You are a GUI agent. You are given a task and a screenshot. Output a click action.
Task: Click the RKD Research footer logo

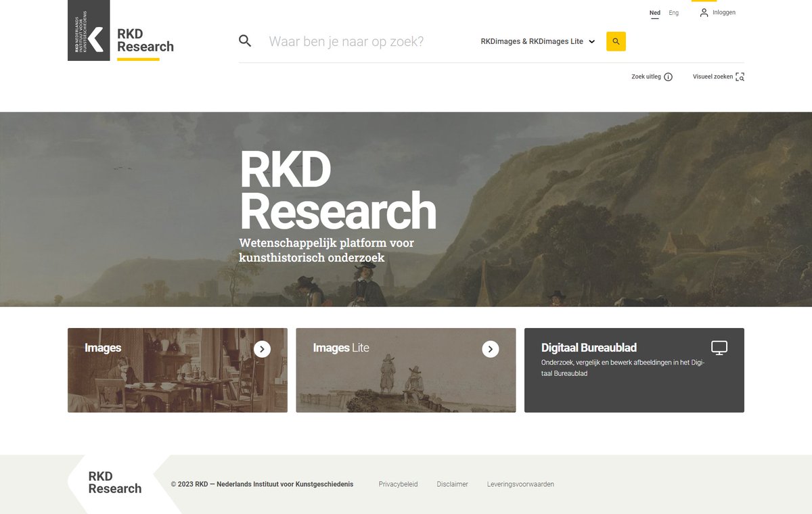[x=115, y=483]
